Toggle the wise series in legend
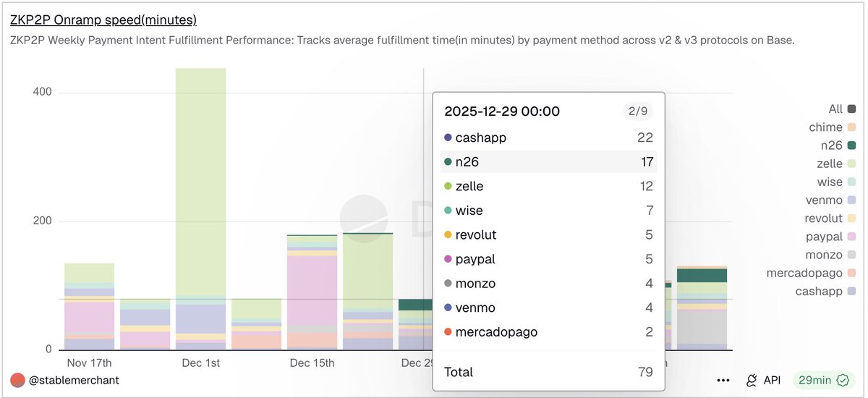868x398 pixels. 838,182
